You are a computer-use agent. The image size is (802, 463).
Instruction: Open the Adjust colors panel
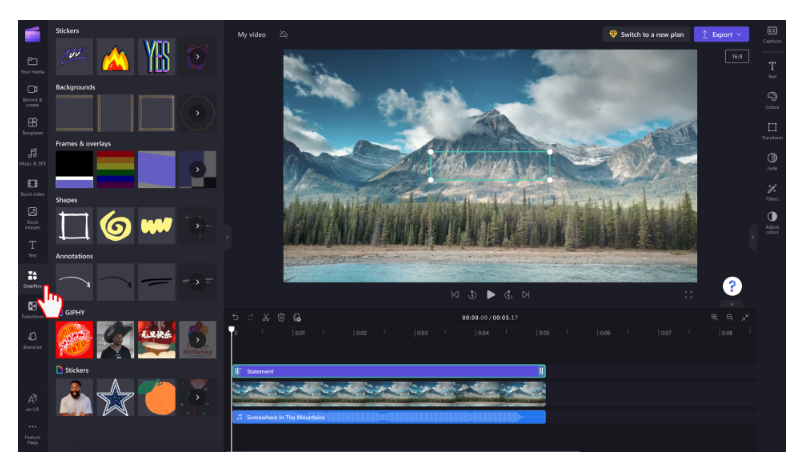(772, 223)
